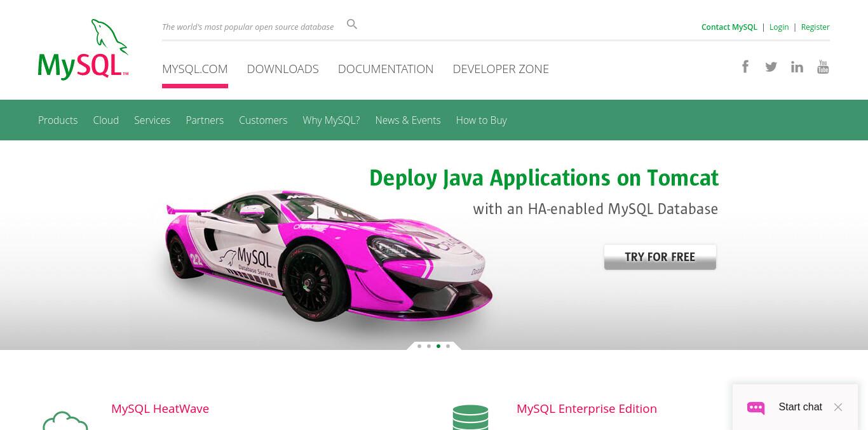Select the DOWNLOADS tab
This screenshot has height=430, width=868.
(x=283, y=69)
